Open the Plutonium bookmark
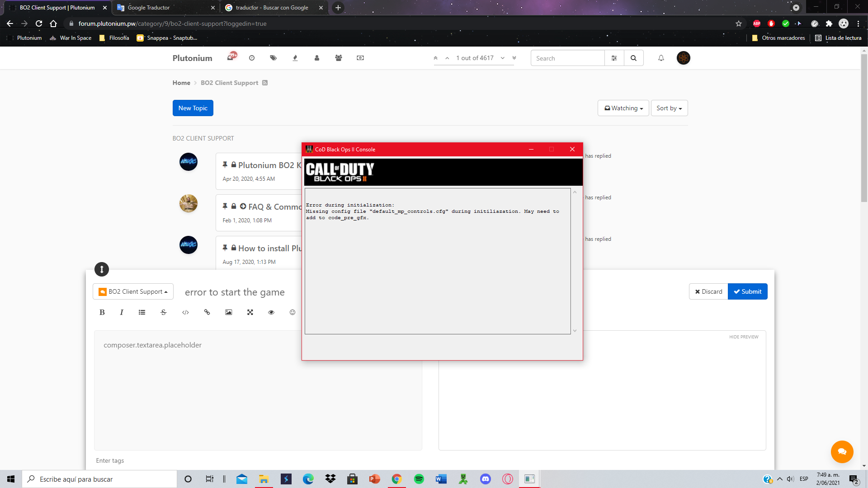 click(x=24, y=38)
